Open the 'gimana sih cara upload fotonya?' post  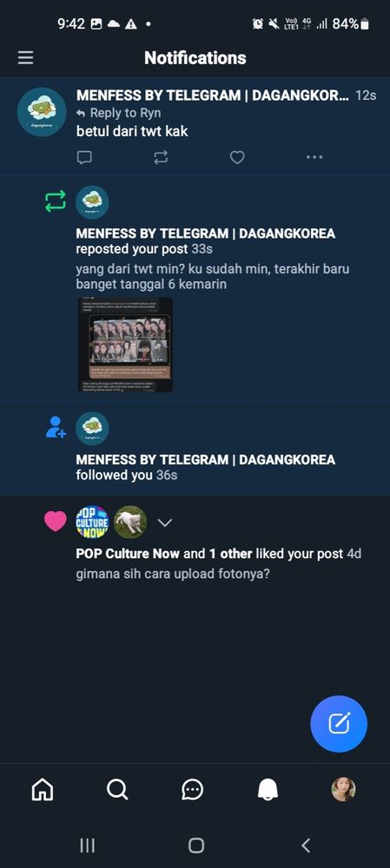[x=173, y=574]
